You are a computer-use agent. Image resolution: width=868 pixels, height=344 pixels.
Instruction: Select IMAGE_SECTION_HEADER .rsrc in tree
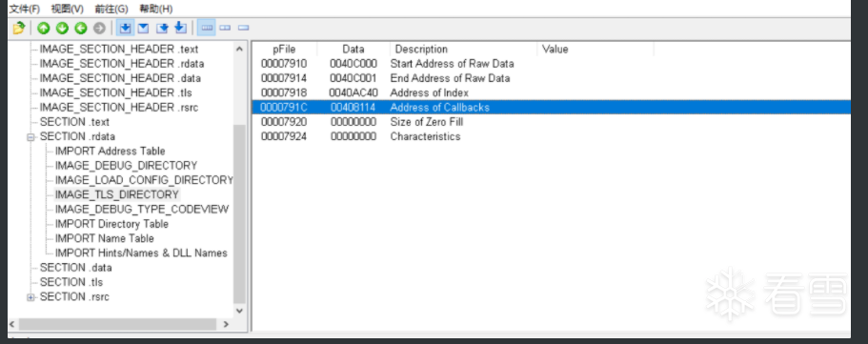tap(119, 107)
